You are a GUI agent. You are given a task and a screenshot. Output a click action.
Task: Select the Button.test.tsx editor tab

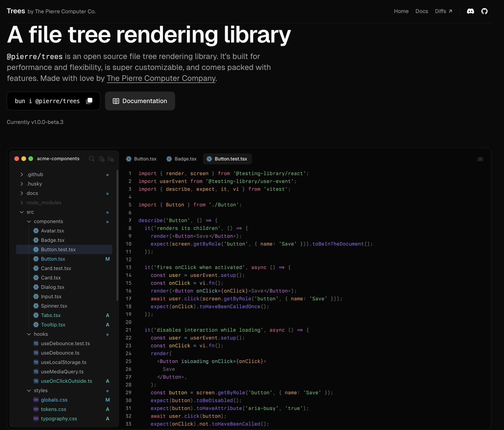click(228, 159)
